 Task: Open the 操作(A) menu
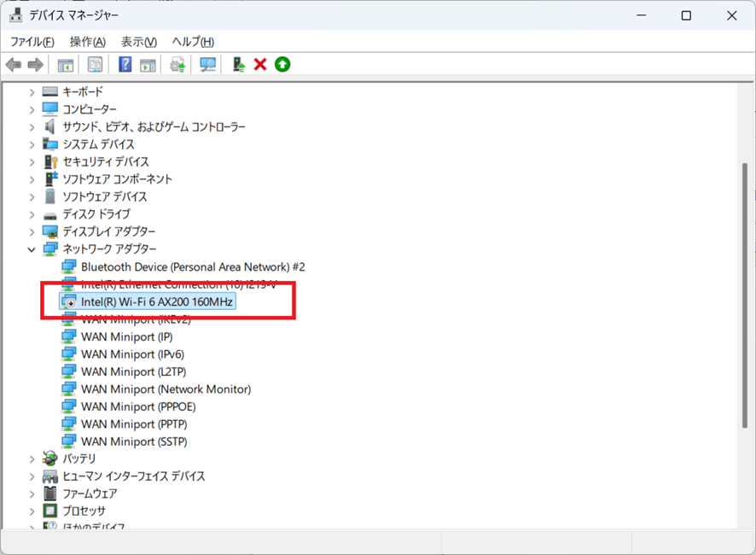pyautogui.click(x=87, y=42)
